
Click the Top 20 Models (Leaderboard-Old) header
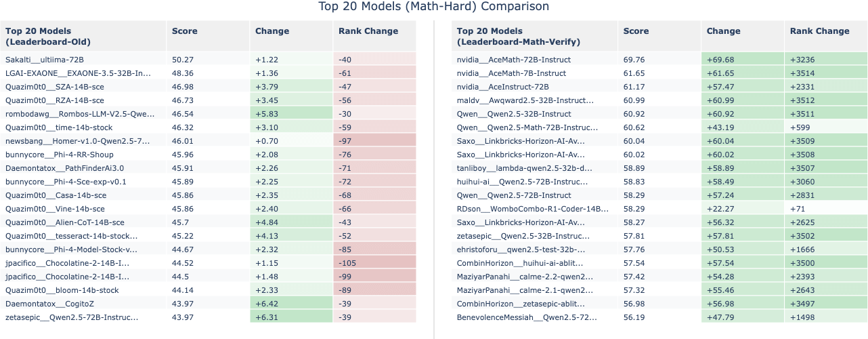coord(47,36)
